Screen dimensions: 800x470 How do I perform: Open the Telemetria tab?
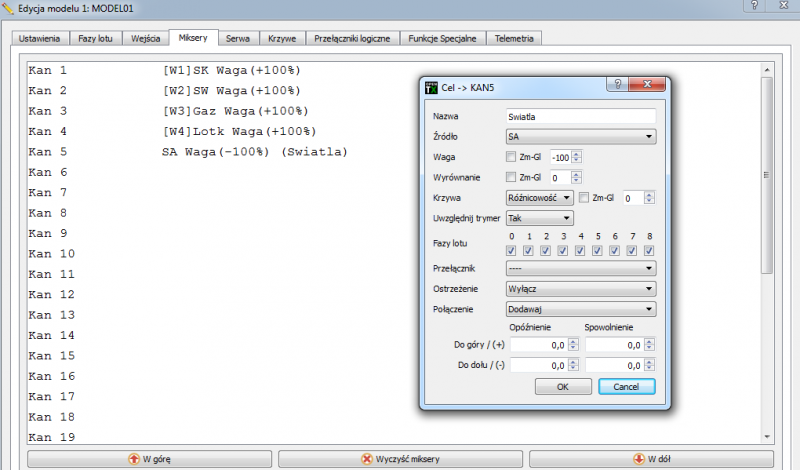coord(514,38)
